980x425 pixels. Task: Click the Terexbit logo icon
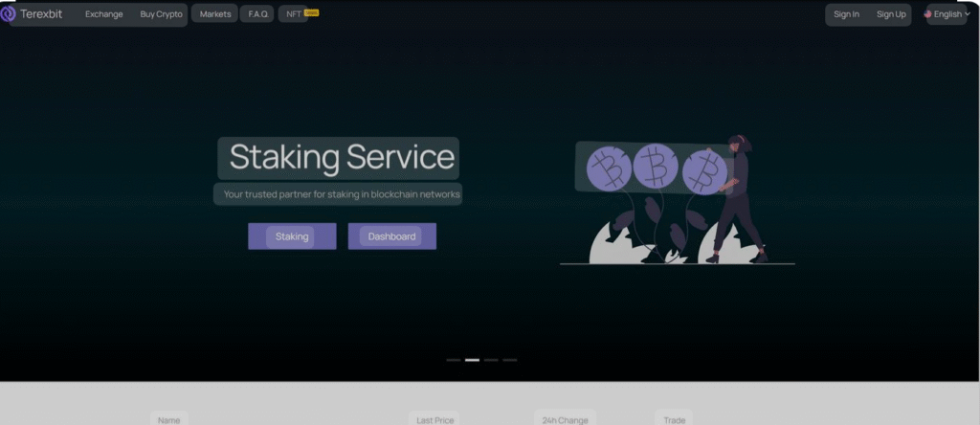click(x=9, y=14)
